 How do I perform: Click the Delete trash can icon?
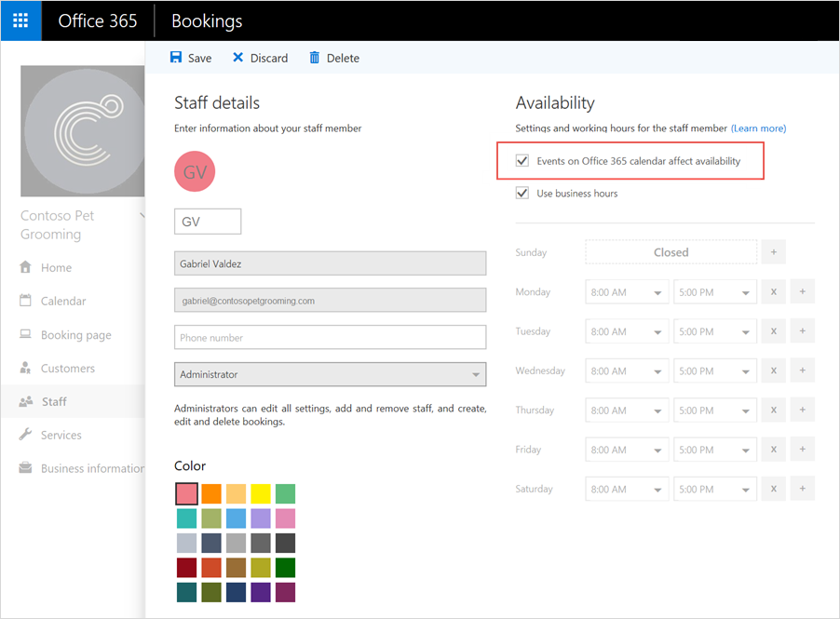coord(315,58)
